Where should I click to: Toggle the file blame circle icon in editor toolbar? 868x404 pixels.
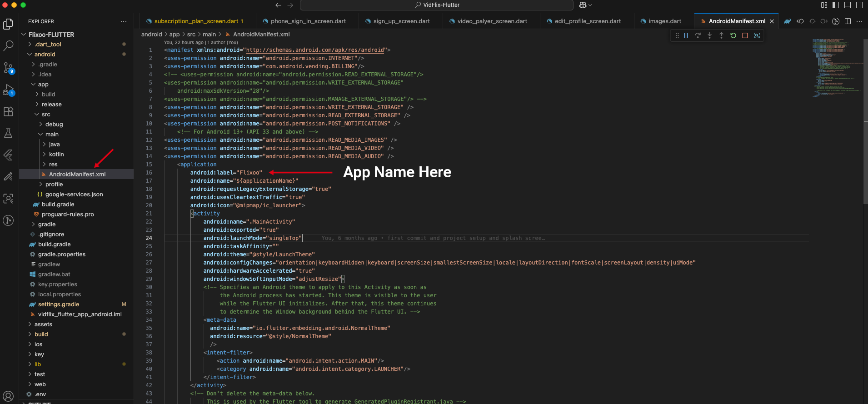click(x=812, y=21)
